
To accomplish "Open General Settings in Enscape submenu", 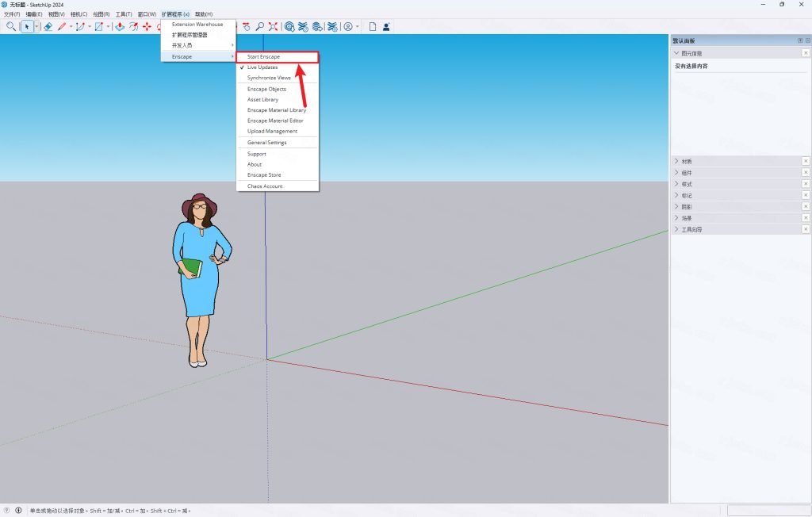I will [x=277, y=143].
